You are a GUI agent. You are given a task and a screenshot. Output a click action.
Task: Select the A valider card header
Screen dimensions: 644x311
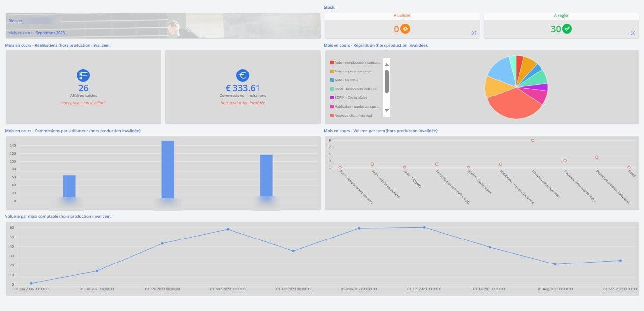click(x=402, y=16)
